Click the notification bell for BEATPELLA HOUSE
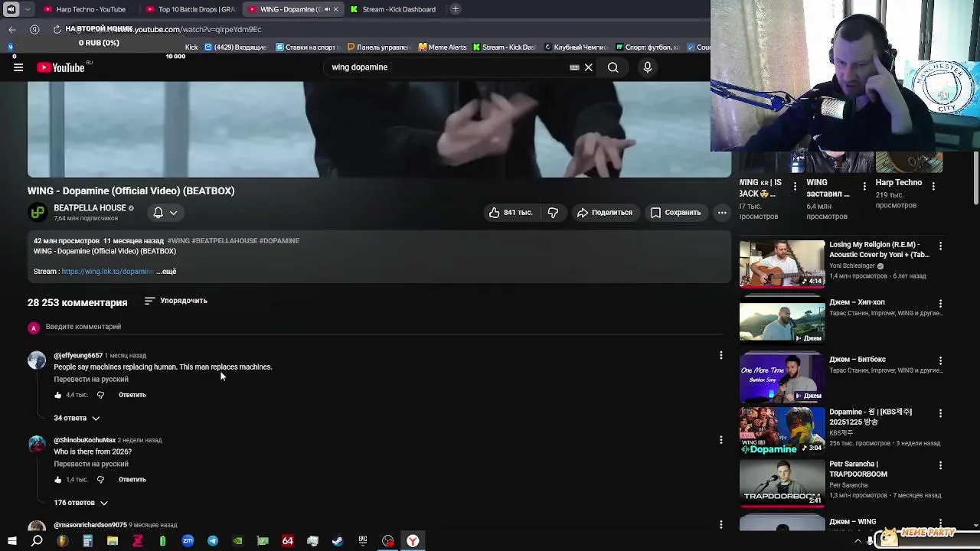This screenshot has width=980, height=551. click(x=158, y=213)
